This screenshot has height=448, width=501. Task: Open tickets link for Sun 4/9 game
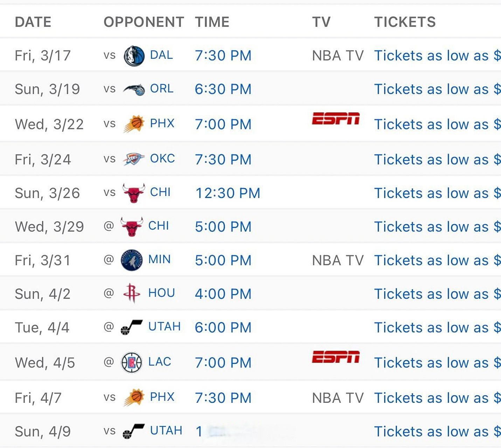point(438,432)
